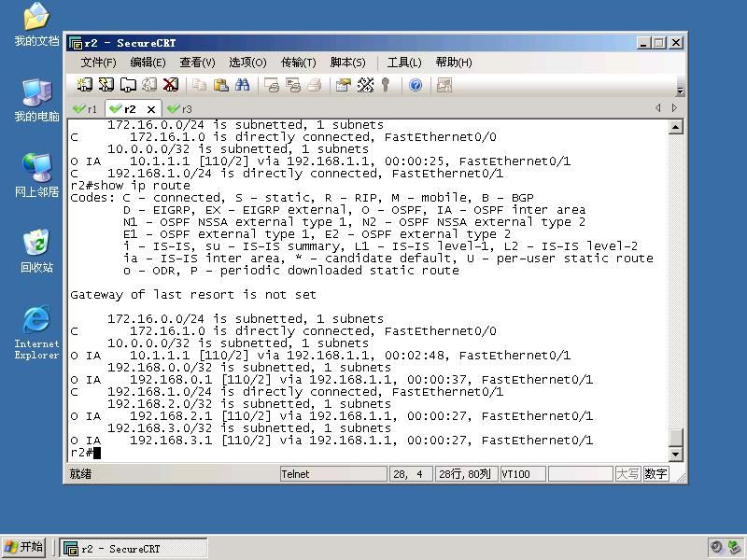Click the speaker system tray icon

[x=716, y=547]
